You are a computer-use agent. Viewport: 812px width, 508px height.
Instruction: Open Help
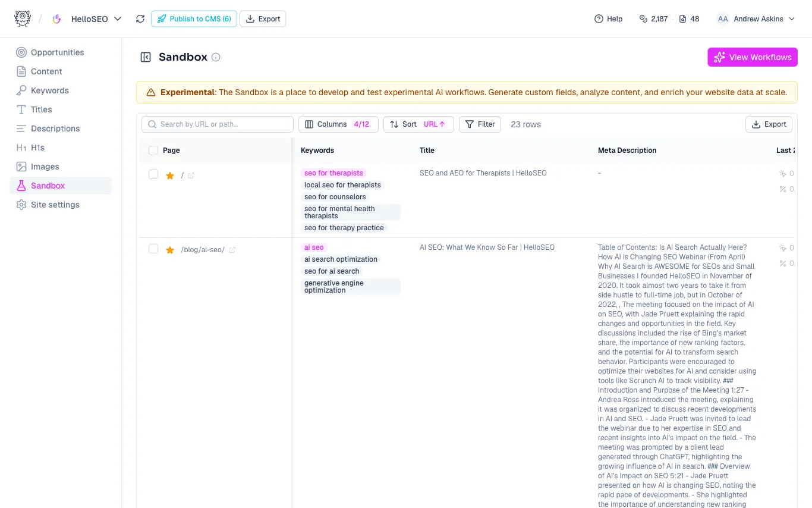(608, 19)
